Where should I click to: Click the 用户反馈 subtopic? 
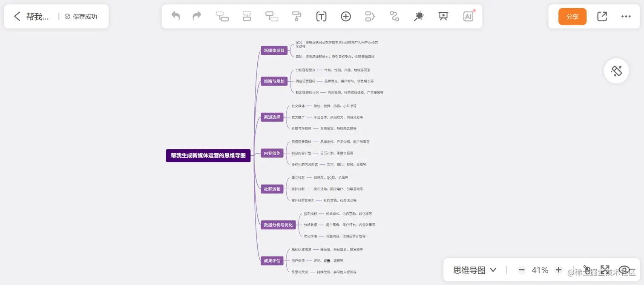click(x=298, y=261)
